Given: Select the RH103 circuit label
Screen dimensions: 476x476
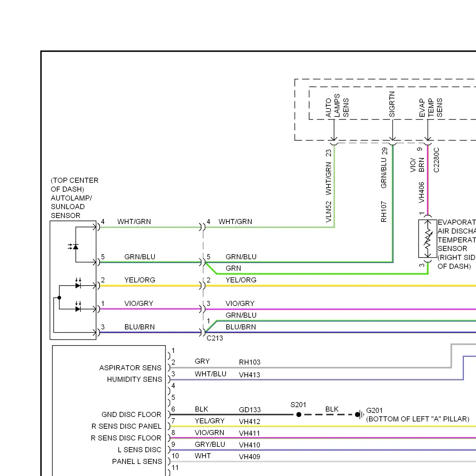Looking at the screenshot, I should point(250,362).
